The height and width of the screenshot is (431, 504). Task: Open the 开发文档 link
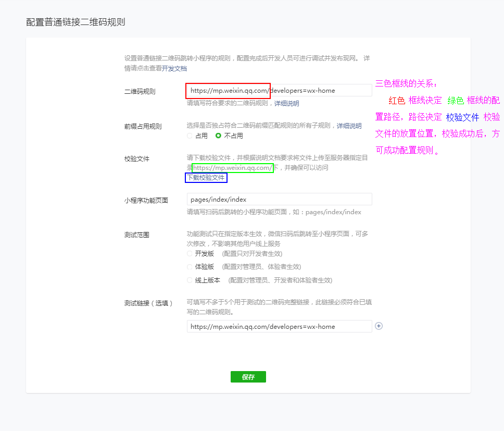(174, 68)
